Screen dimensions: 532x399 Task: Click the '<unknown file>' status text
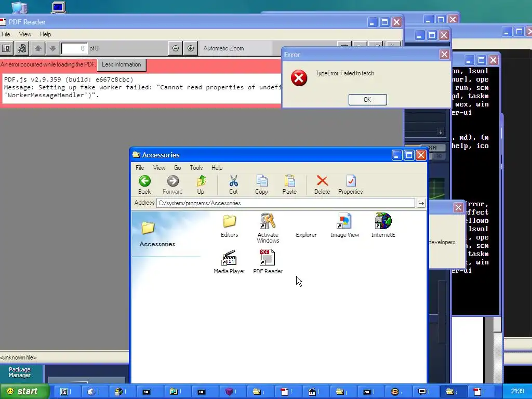coord(18,357)
